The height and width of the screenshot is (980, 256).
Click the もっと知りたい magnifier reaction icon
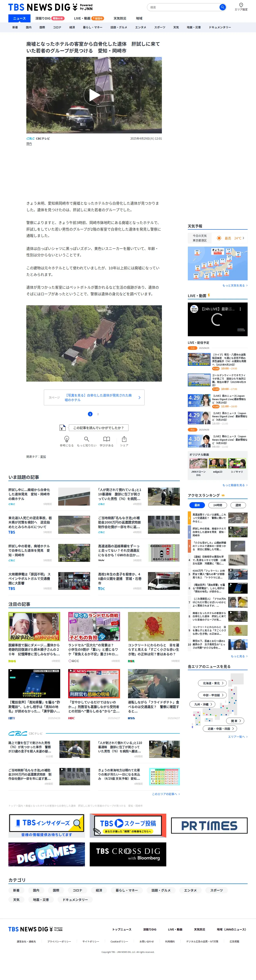(87, 439)
